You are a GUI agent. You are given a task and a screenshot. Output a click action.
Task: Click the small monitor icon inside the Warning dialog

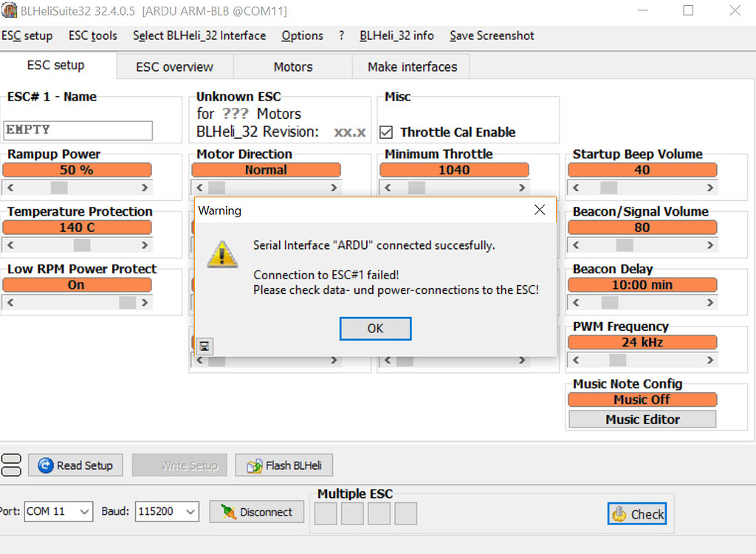205,346
